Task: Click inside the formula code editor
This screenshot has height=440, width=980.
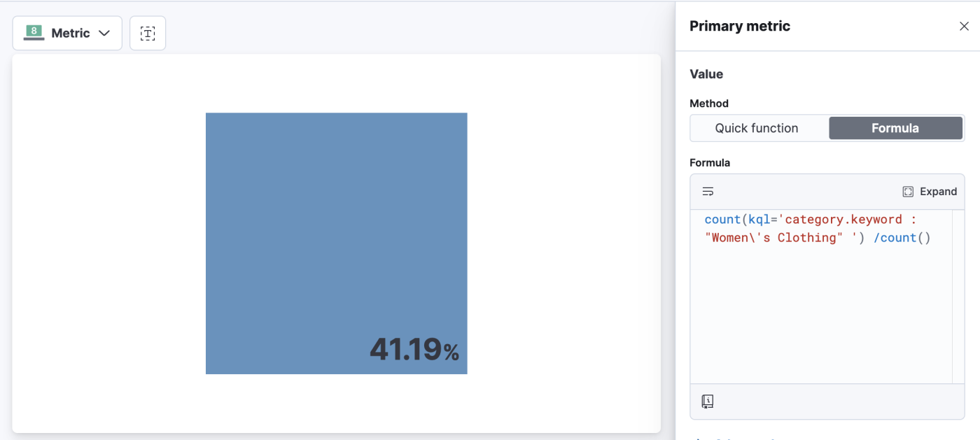Action: click(819, 294)
